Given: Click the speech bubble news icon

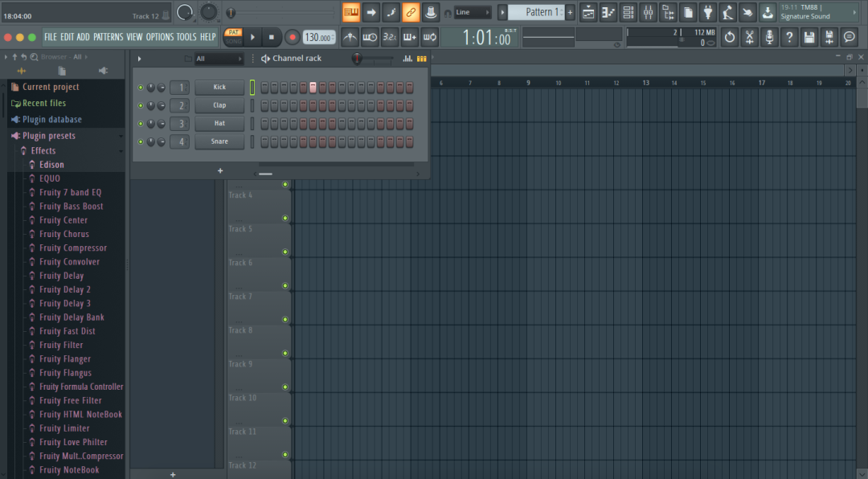Looking at the screenshot, I should tap(850, 37).
